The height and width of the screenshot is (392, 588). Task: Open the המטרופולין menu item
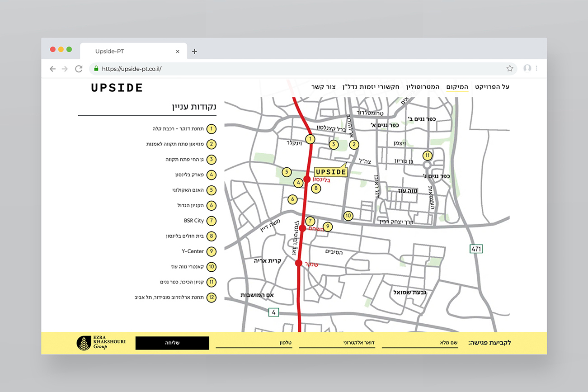(x=423, y=87)
